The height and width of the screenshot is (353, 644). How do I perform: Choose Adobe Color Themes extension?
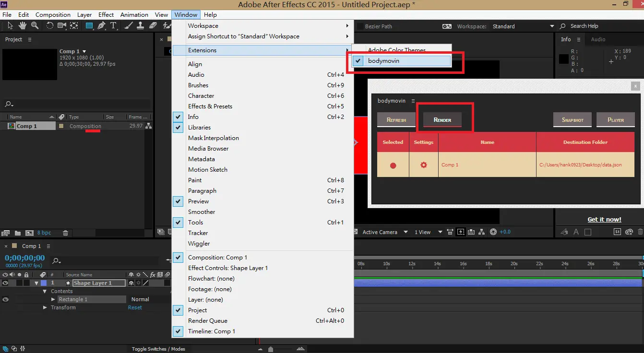tap(402, 50)
